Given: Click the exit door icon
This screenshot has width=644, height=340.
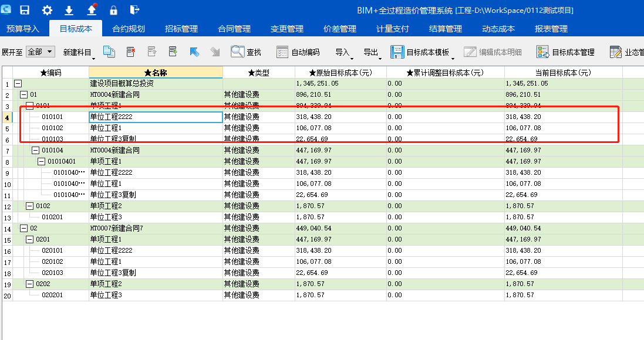Looking at the screenshot, I should pyautogui.click(x=134, y=10).
